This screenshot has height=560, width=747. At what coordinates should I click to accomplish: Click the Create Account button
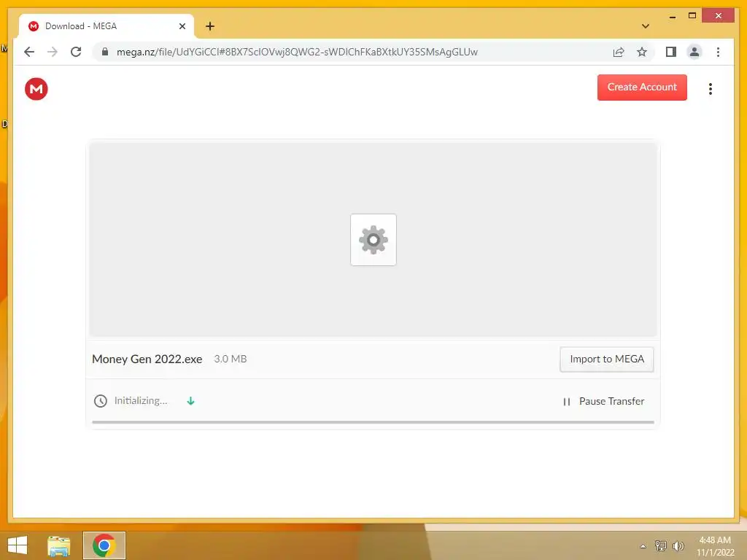[642, 87]
